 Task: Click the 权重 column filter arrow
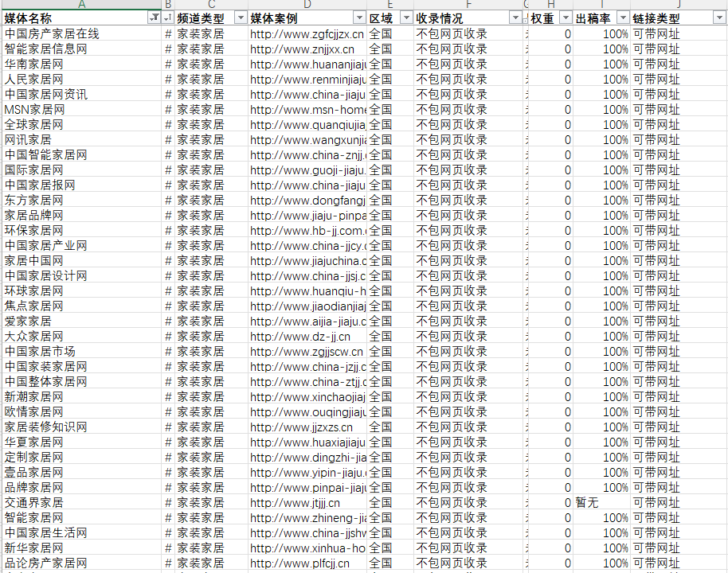point(565,18)
